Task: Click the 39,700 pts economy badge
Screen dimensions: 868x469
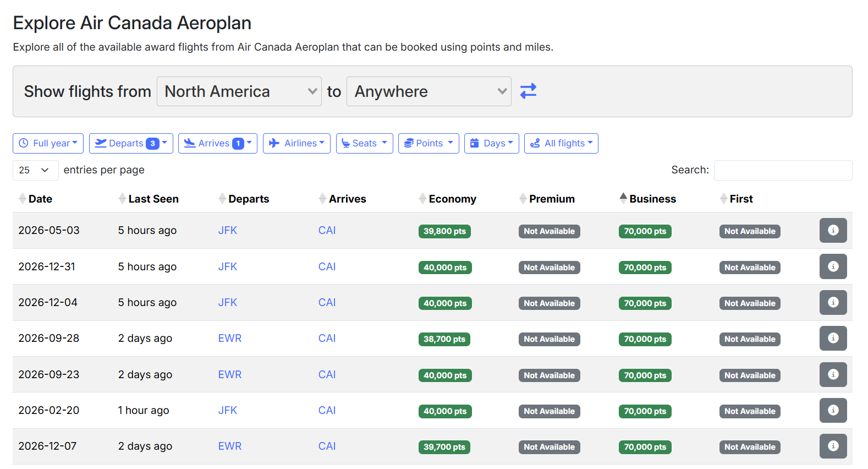Action: [x=444, y=447]
